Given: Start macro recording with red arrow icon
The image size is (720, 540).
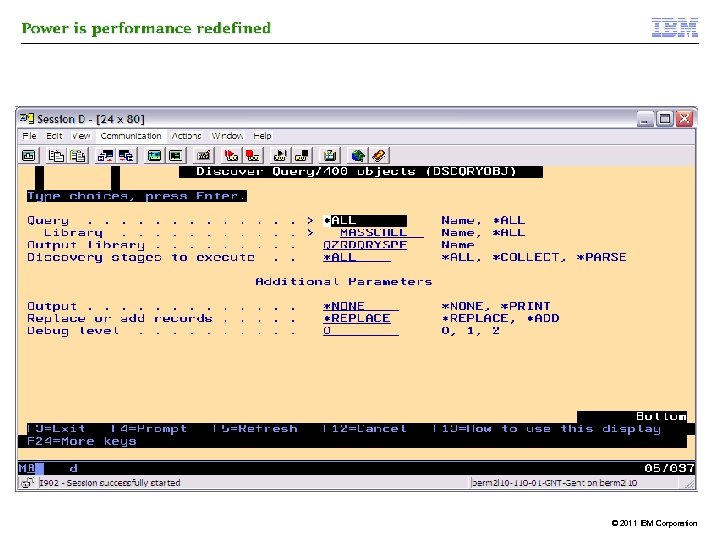Looking at the screenshot, I should coord(231,156).
